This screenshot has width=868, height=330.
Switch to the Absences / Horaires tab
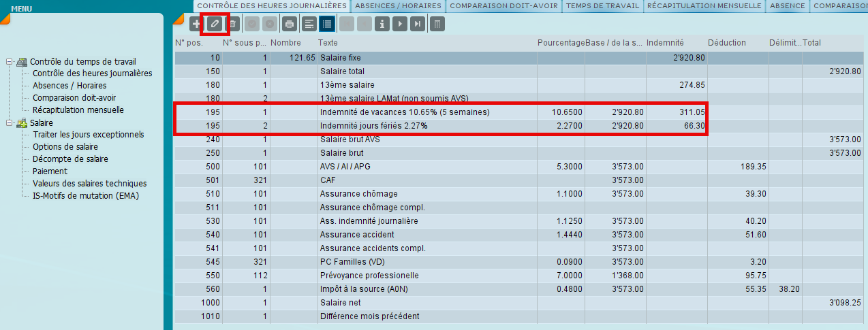[397, 5]
